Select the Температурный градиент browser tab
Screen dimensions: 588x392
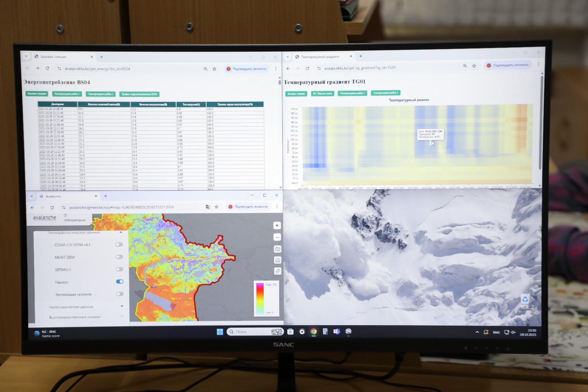tap(320, 57)
